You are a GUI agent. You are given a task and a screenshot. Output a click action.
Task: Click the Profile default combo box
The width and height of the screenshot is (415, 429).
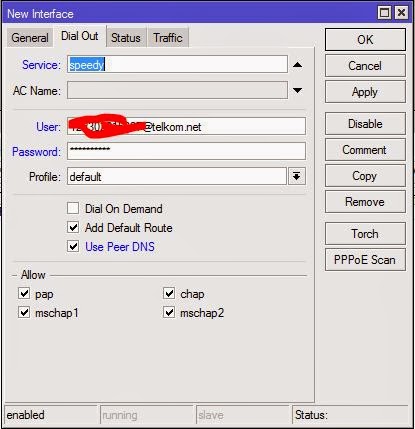pos(177,176)
